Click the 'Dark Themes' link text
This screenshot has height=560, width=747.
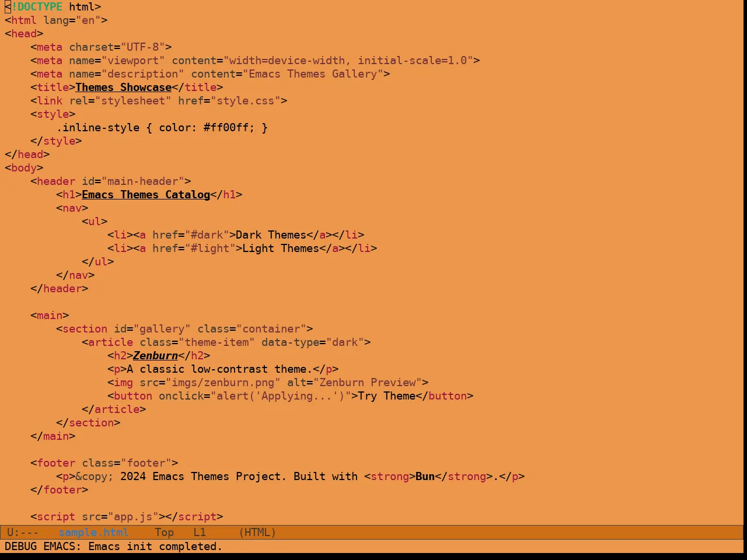coord(271,235)
